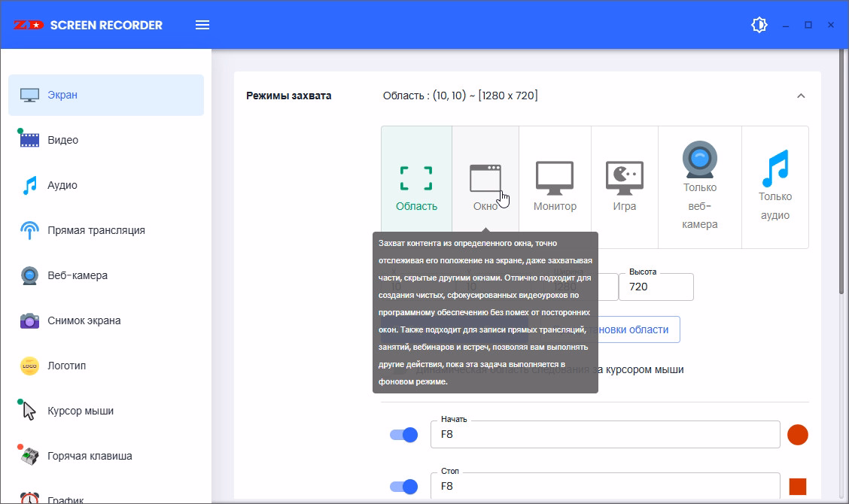Viewport: 849px width, 504px height.
Task: Select the Область capture mode icon
Action: (x=416, y=179)
